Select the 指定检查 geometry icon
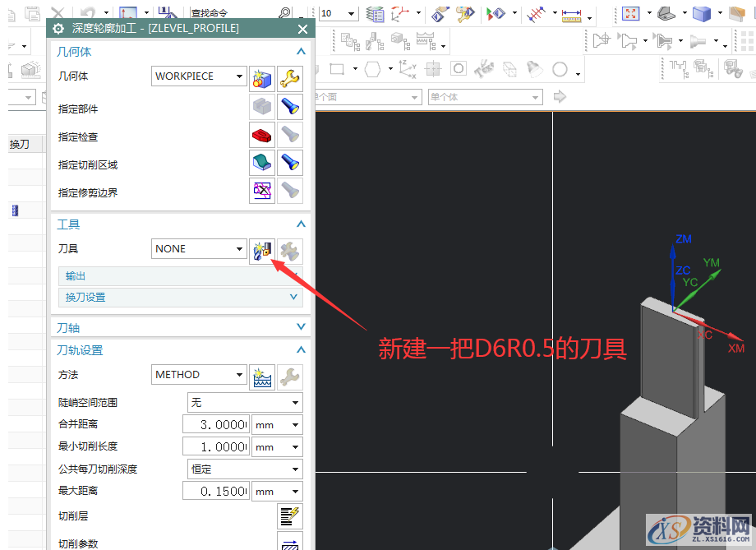This screenshot has height=550, width=756. (x=261, y=134)
